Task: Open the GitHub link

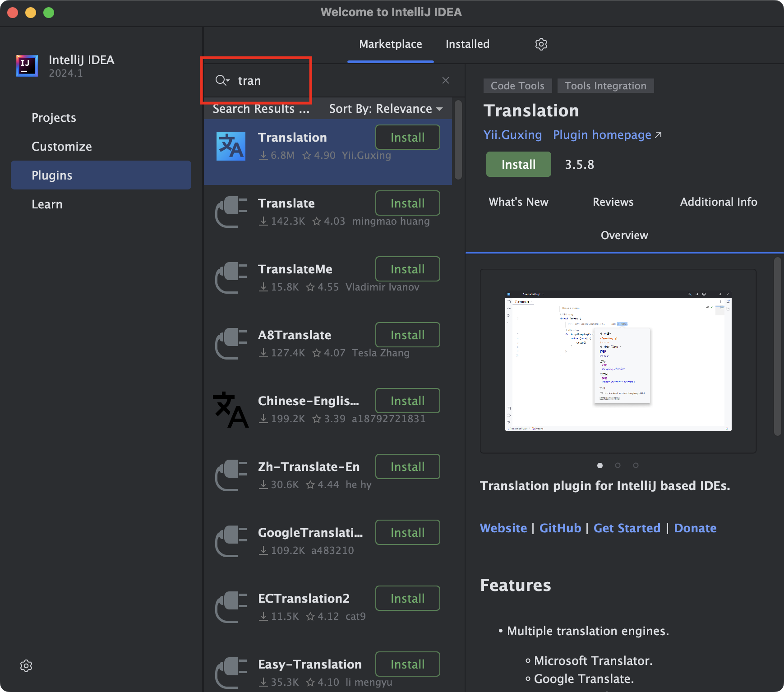Action: coord(560,528)
